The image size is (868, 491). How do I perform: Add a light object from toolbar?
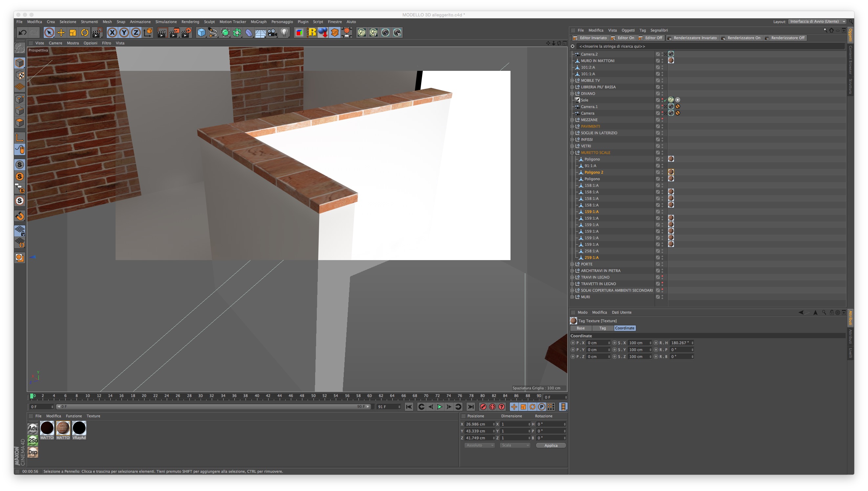click(x=285, y=33)
